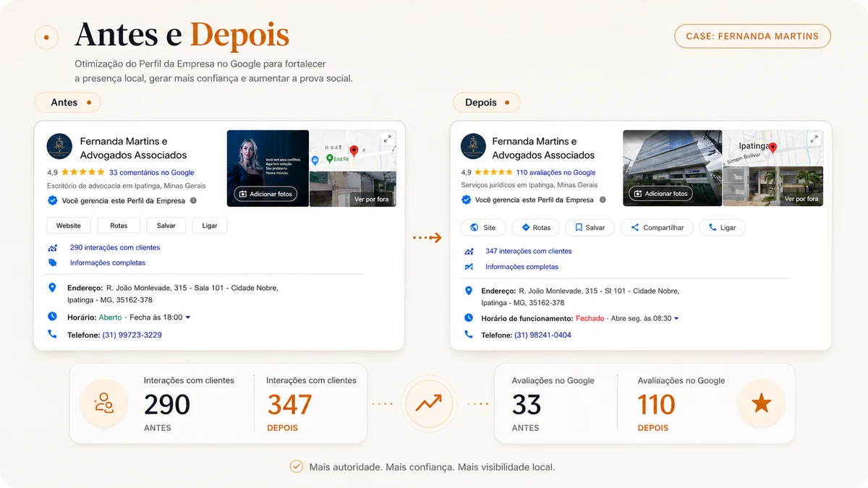Click the star icon beside Avaliações no Google
The height and width of the screenshot is (488, 868).
point(761,403)
